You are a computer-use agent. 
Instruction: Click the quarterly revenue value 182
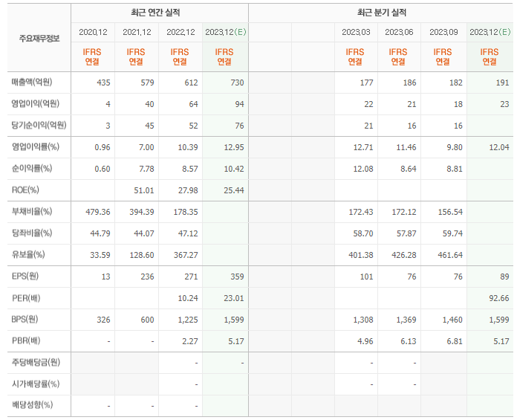click(x=456, y=83)
